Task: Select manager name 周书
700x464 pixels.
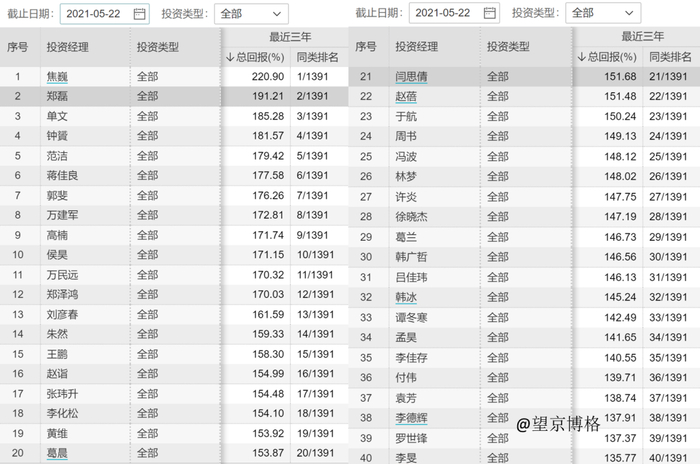Action: (406, 136)
